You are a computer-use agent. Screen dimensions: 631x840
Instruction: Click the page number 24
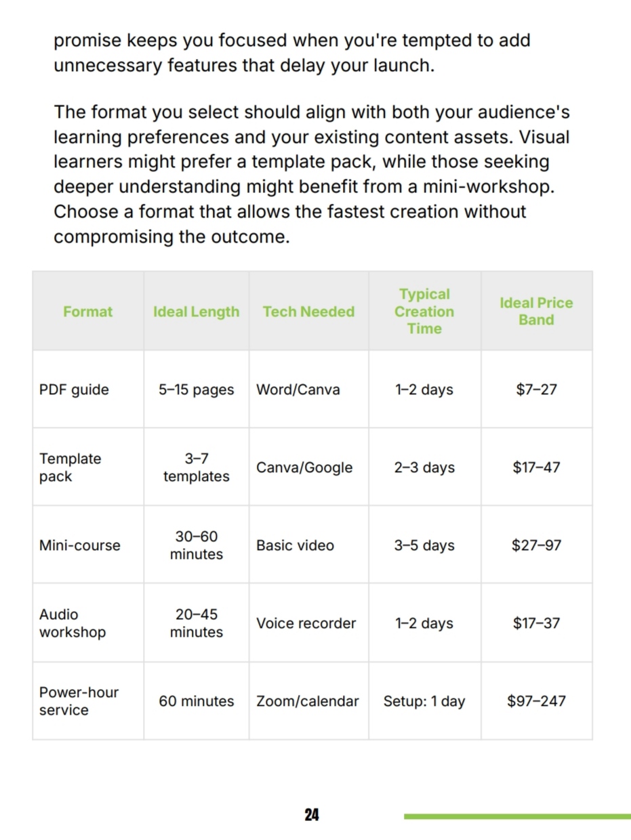(x=312, y=815)
